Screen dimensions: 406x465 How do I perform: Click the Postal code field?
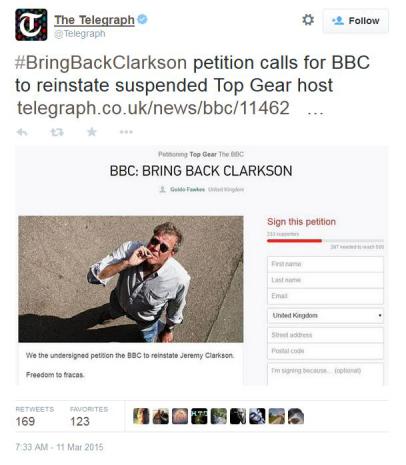(325, 351)
